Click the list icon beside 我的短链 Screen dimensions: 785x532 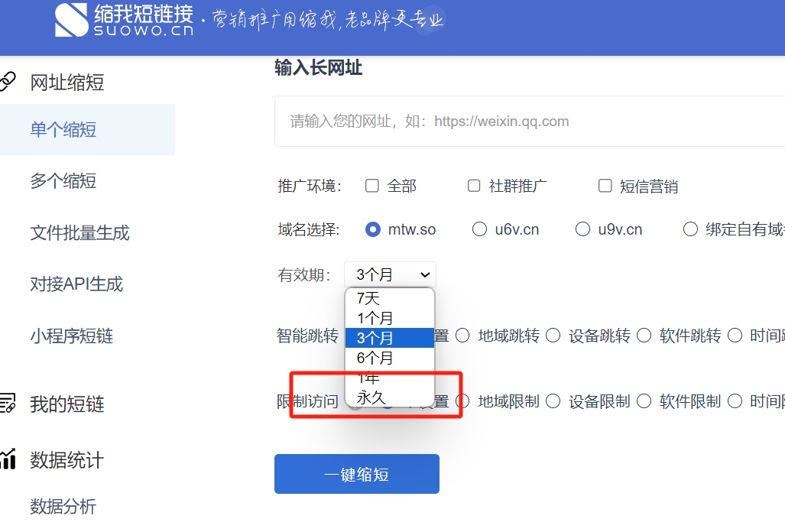pos(7,404)
